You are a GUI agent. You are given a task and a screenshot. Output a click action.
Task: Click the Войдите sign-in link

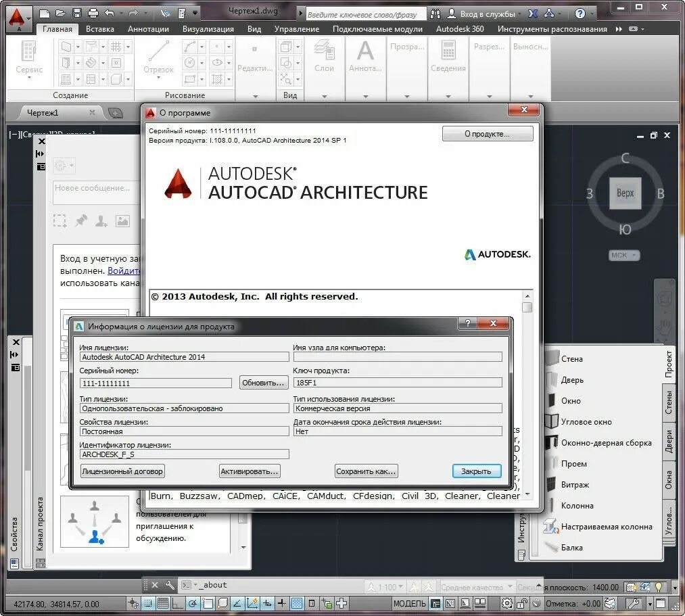click(123, 271)
